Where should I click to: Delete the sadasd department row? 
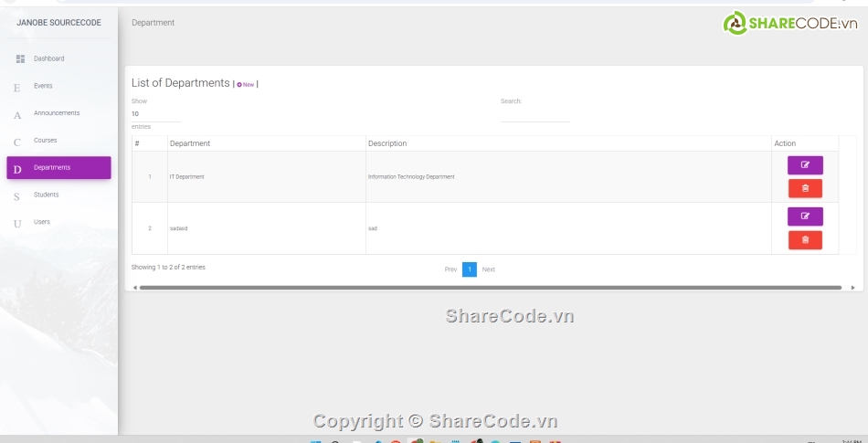click(x=805, y=239)
